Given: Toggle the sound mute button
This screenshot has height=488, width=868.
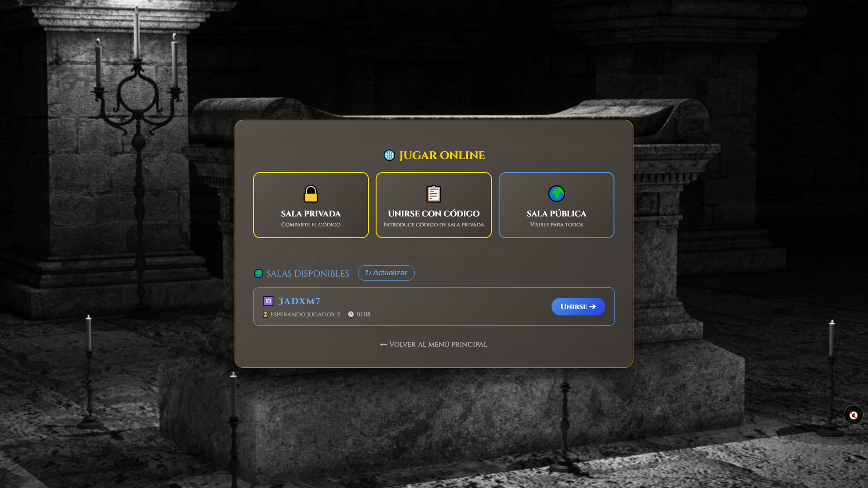Looking at the screenshot, I should (x=853, y=415).
